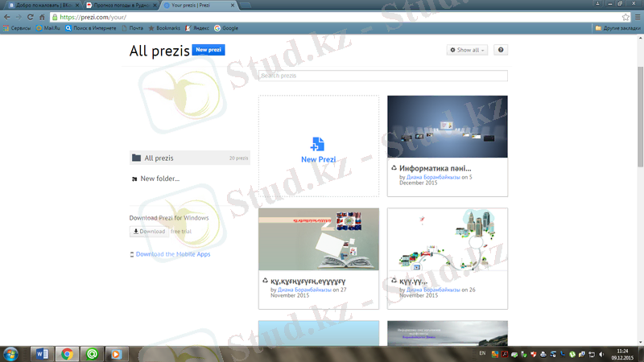Open the EN language selector in tray
The width and height of the screenshot is (644, 362).
[481, 353]
